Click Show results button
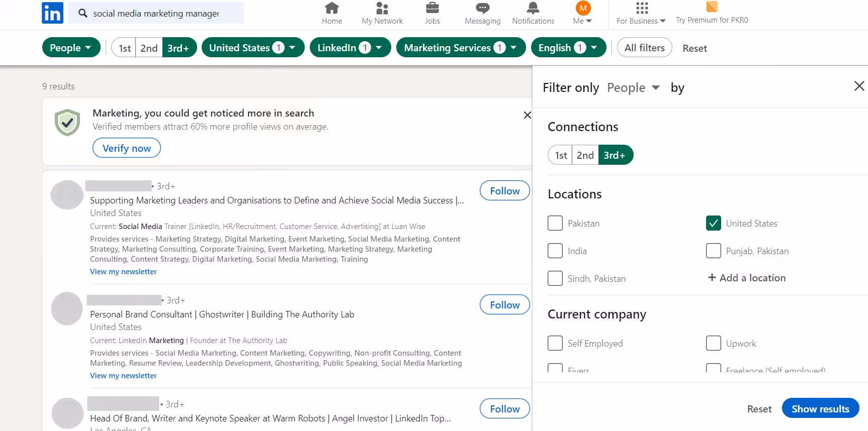This screenshot has height=431, width=868. (x=820, y=408)
